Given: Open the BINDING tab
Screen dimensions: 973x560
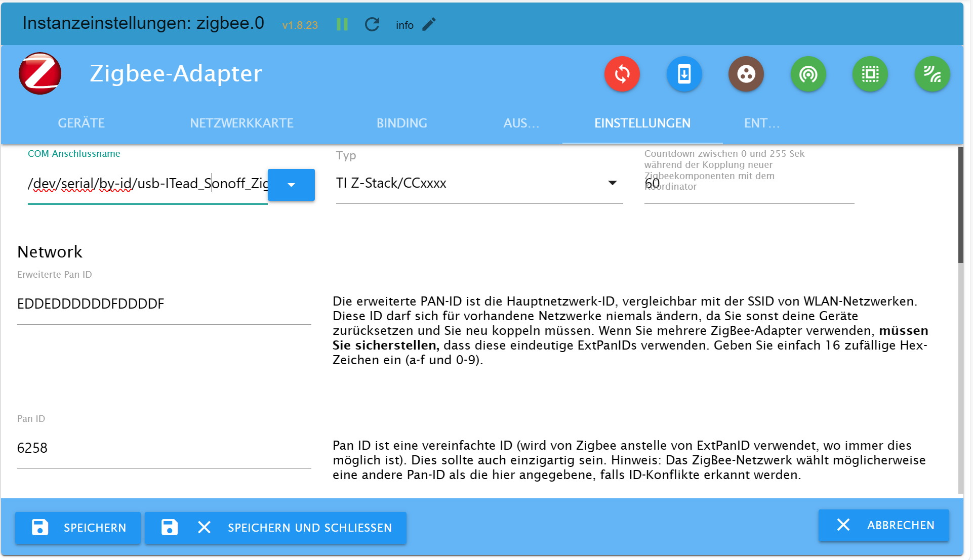Looking at the screenshot, I should coord(402,123).
